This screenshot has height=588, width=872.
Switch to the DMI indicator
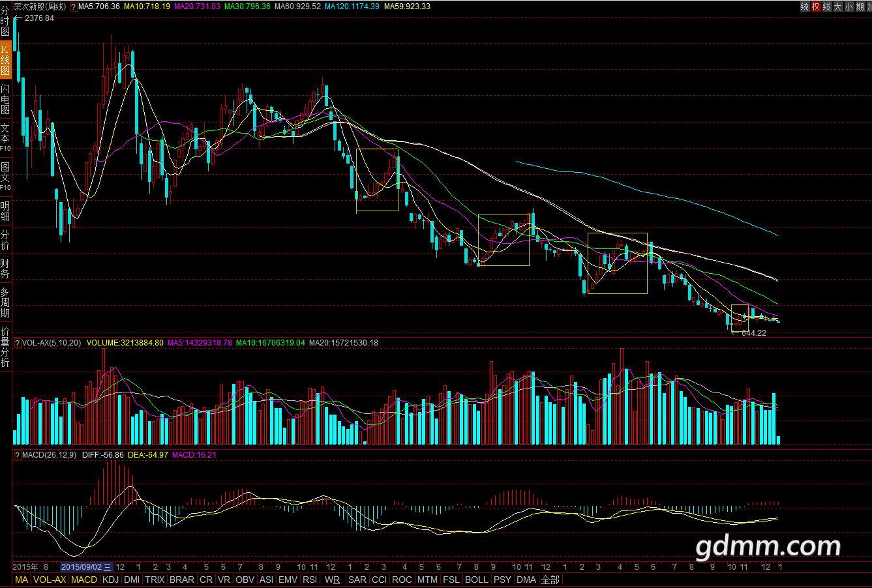pos(132,580)
